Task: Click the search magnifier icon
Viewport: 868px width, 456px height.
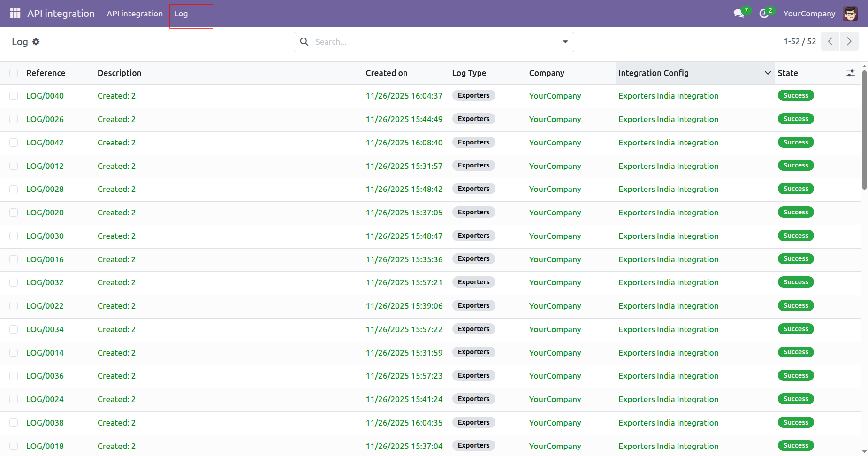Action: pyautogui.click(x=304, y=42)
